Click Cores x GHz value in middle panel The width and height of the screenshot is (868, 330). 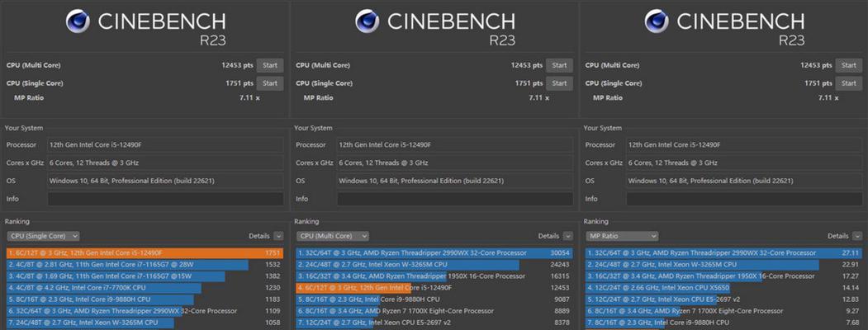click(x=455, y=163)
